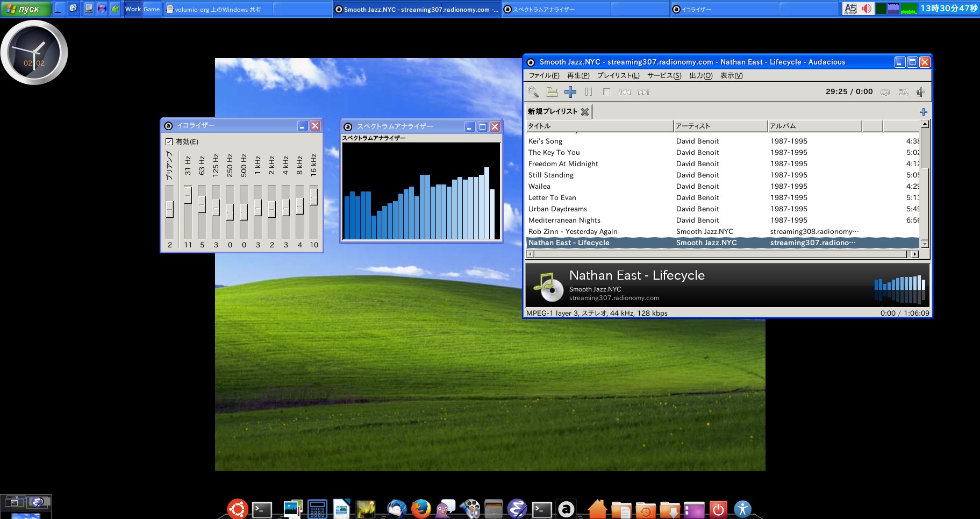
Task: Pause playback with the pause button
Action: (x=589, y=92)
